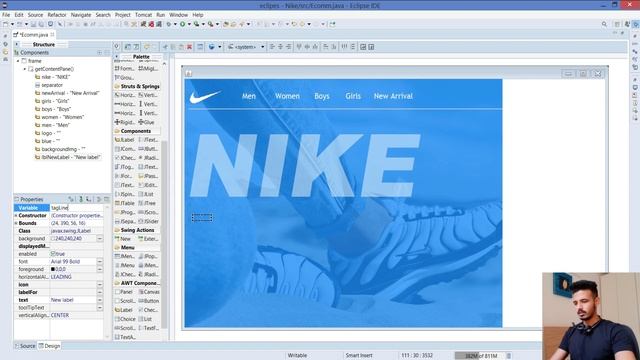This screenshot has width=640, height=360.
Task: Select JPass... password field in the Palette
Action: 148,176
